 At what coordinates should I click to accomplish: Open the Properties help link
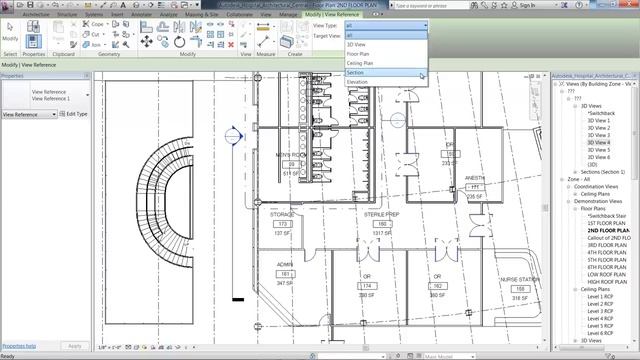[x=19, y=346]
